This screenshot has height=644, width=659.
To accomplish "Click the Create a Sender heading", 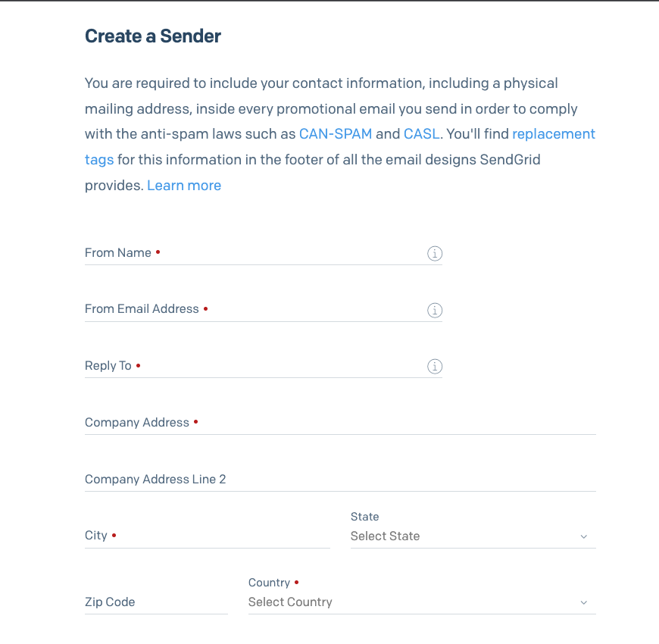I will coord(153,36).
